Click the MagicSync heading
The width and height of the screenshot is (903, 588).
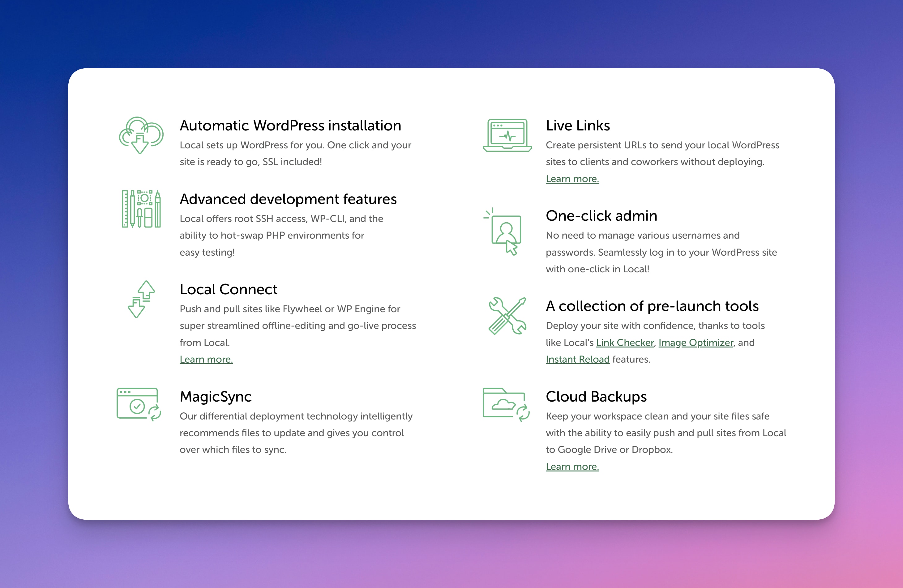[216, 397]
